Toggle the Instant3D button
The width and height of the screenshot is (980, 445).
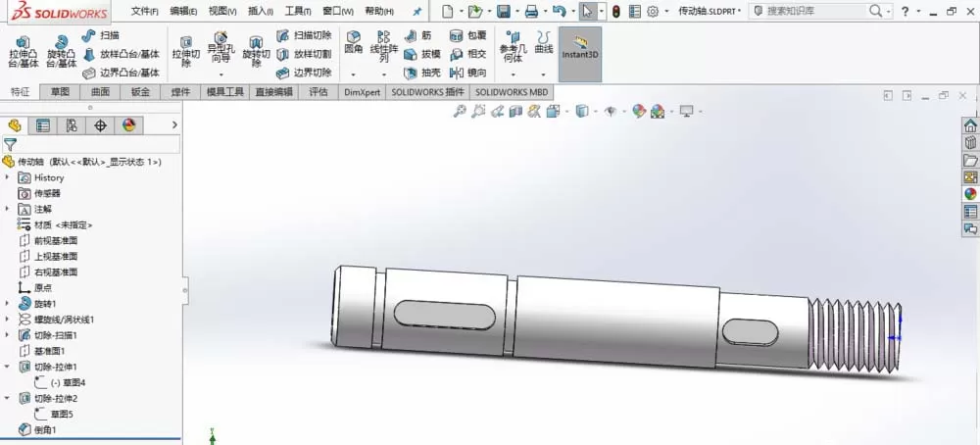tap(580, 54)
